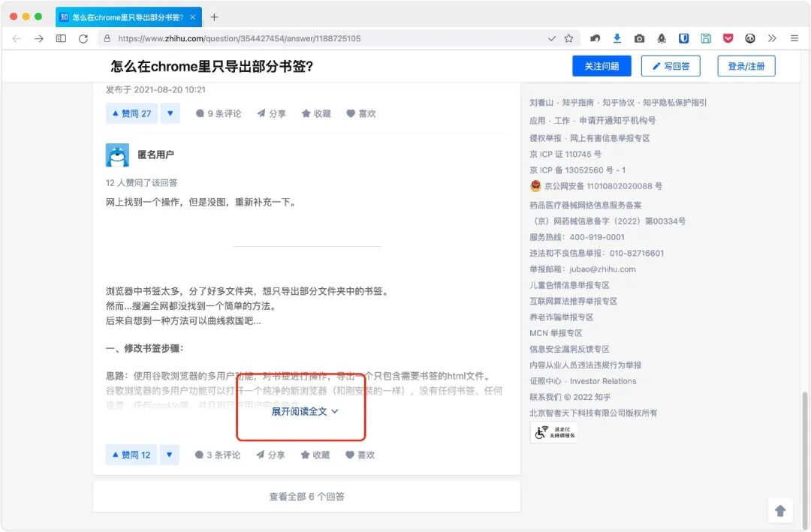Open 儿童色情信息举报专区 link

coord(569,285)
